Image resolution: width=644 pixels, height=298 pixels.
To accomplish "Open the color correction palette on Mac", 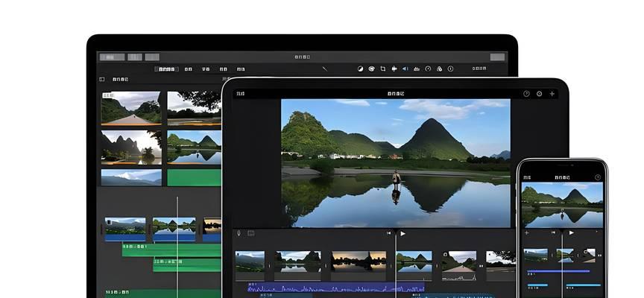I will point(371,69).
